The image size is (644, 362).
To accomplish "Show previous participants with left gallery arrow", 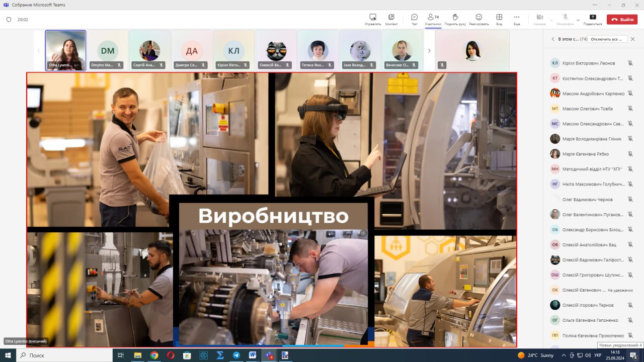I will (x=38, y=51).
